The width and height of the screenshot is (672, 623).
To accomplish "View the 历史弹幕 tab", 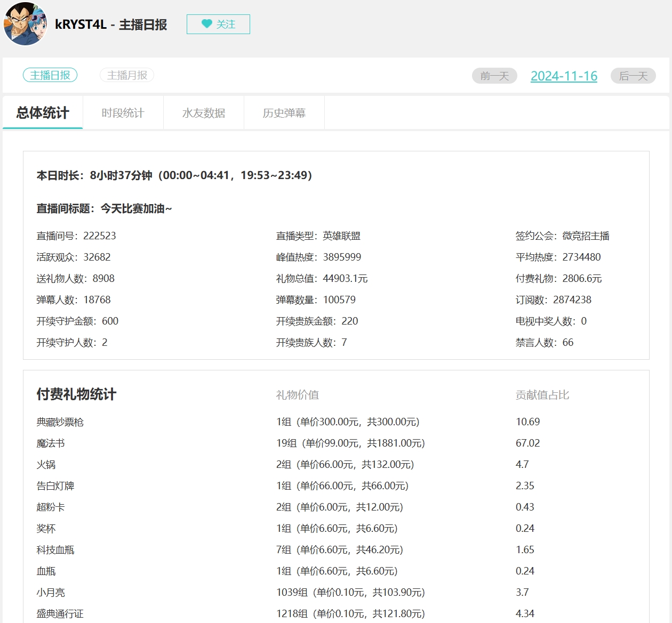I will click(284, 112).
